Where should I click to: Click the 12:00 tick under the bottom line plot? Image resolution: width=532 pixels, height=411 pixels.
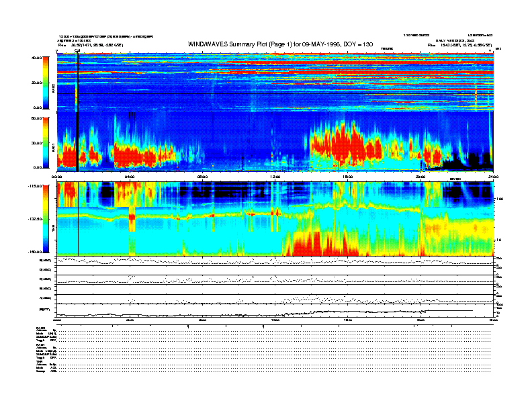point(275,320)
